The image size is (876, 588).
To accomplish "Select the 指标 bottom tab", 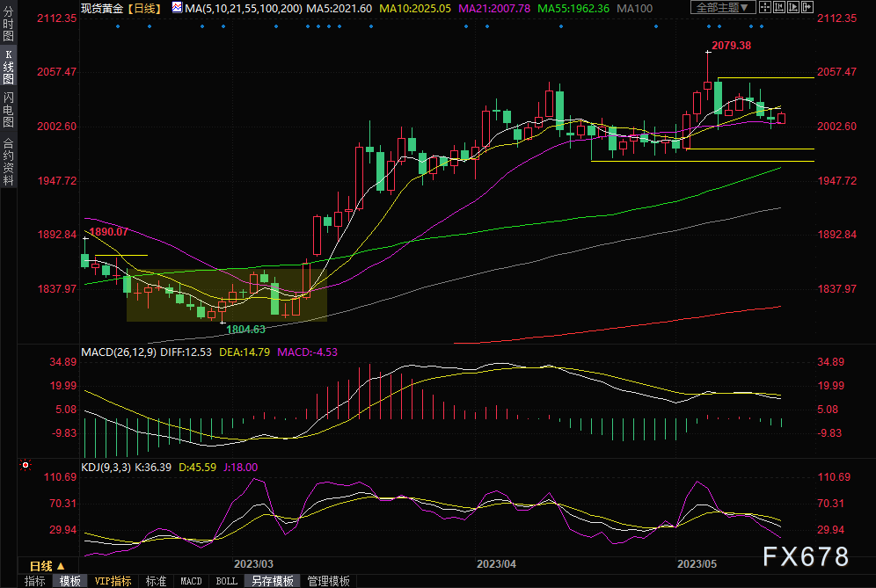I will (x=34, y=581).
